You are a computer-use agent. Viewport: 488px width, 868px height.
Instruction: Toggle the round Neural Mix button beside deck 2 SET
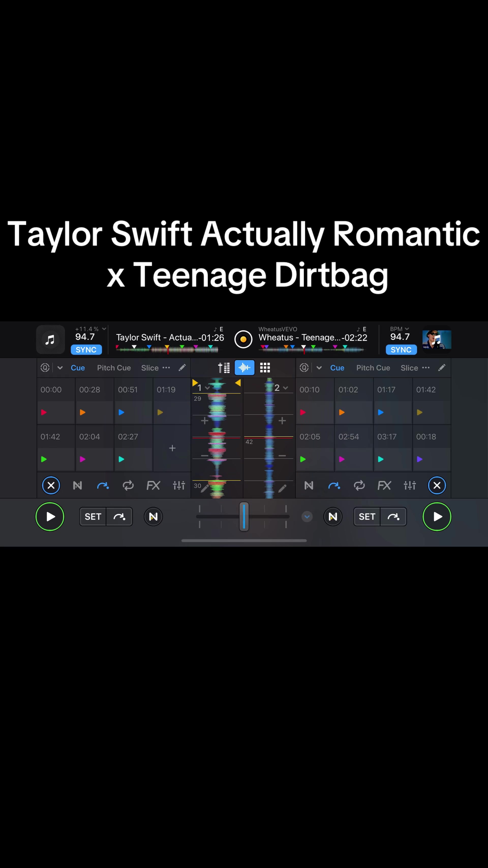tap(333, 517)
